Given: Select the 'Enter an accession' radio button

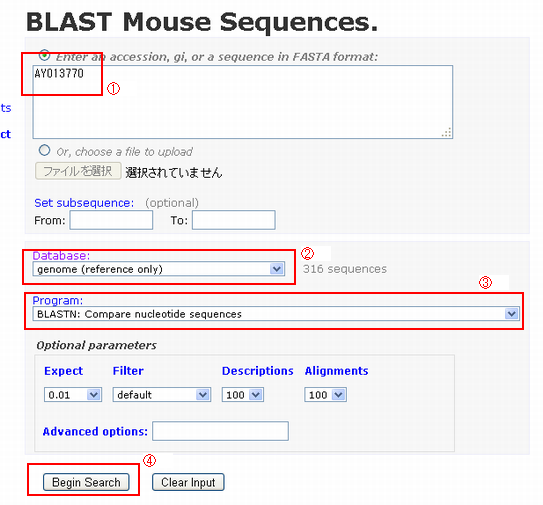Looking at the screenshot, I should coord(44,55).
